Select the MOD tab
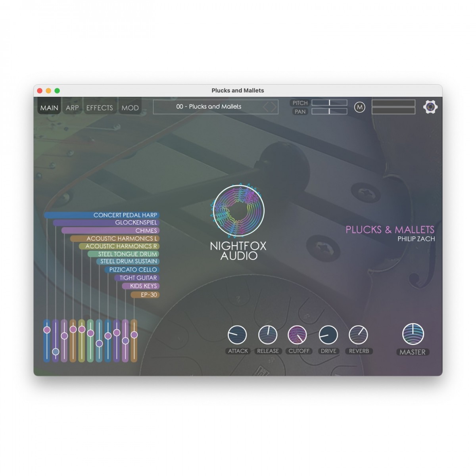 click(130, 107)
